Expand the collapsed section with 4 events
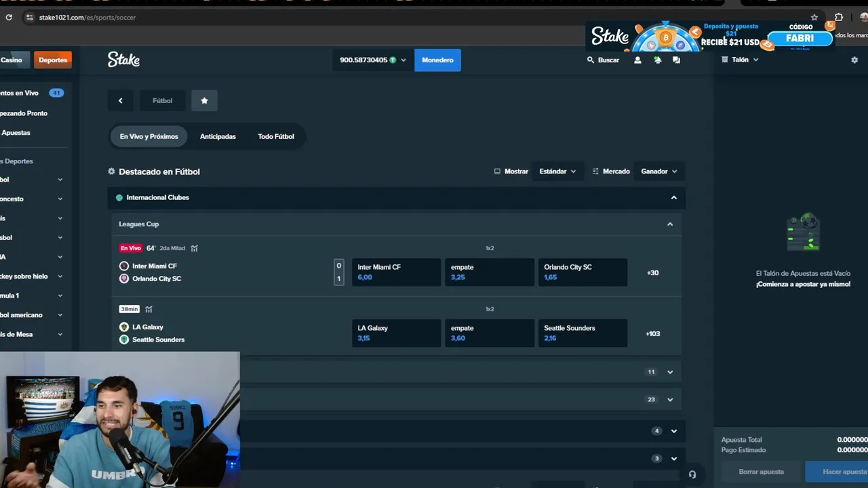Image resolution: width=868 pixels, height=488 pixels. pos(673,431)
